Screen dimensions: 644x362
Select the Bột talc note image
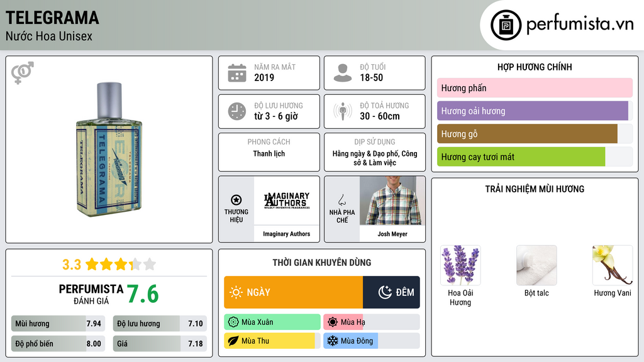536,265
